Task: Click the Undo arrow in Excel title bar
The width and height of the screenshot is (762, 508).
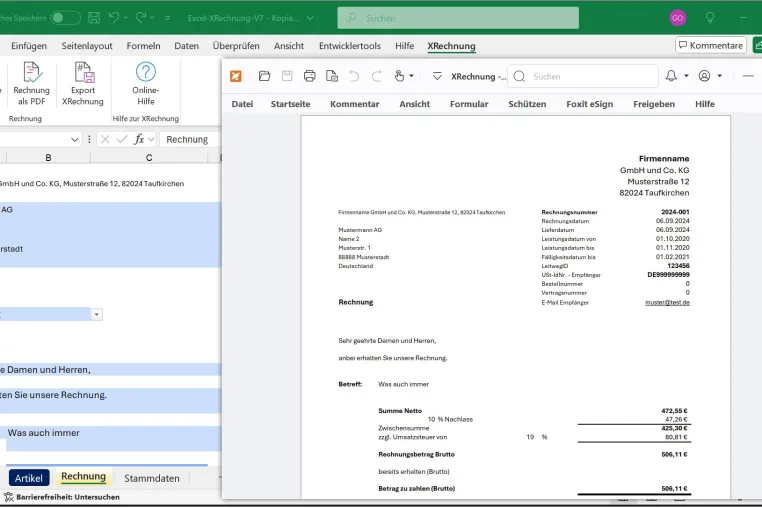Action: 114,18
